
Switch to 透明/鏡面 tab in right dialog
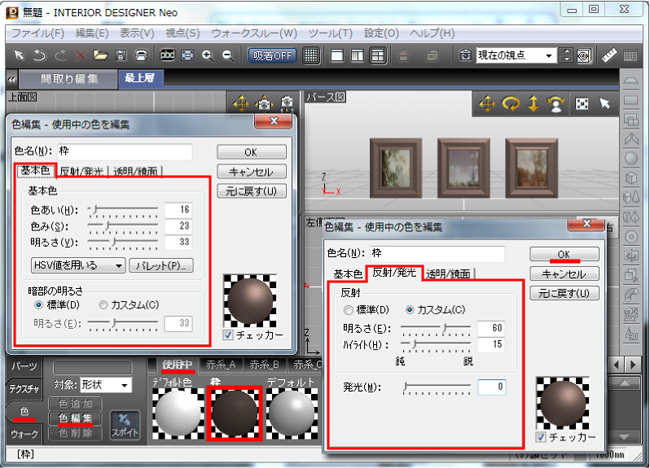pyautogui.click(x=450, y=273)
